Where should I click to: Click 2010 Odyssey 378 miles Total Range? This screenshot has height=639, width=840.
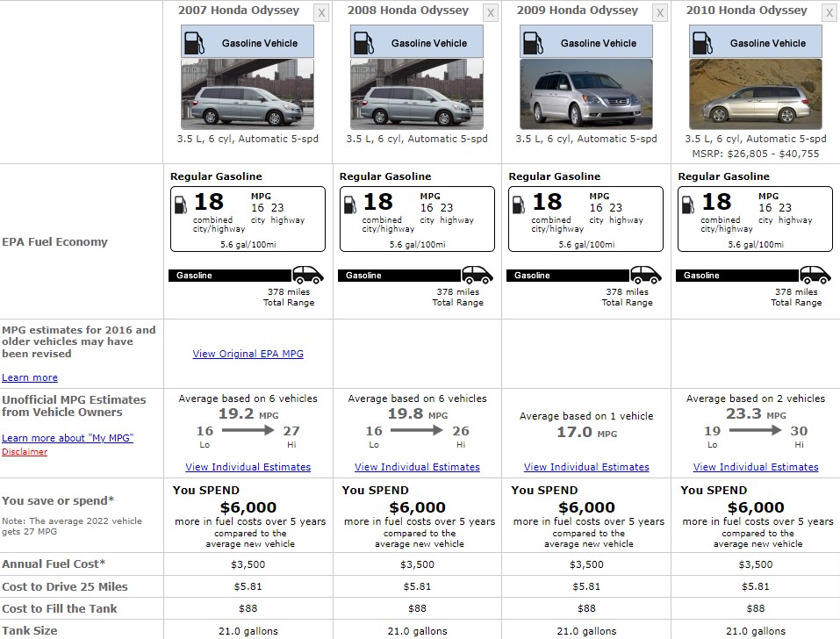click(796, 298)
